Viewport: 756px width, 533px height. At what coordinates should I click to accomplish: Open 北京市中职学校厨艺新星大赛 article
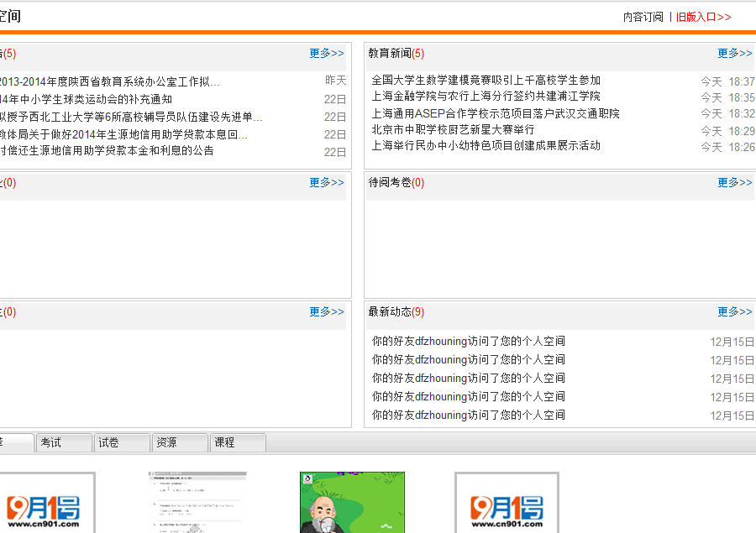pos(453,129)
